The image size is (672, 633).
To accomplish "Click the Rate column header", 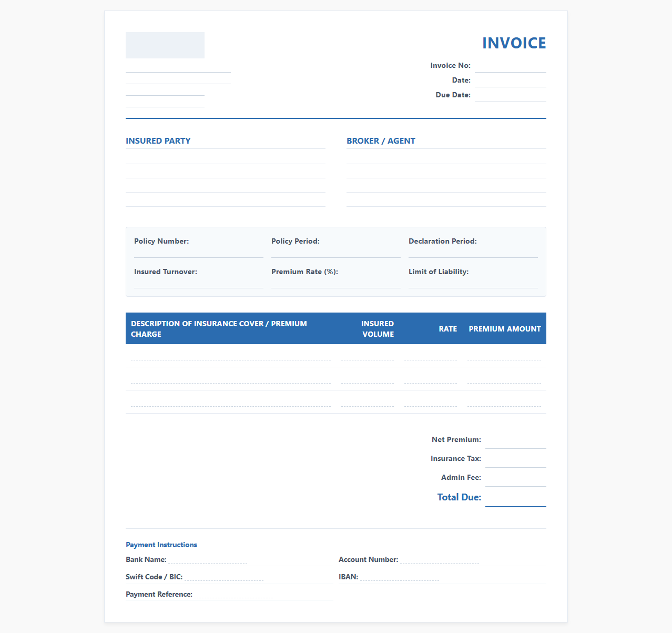I will [x=431, y=329].
